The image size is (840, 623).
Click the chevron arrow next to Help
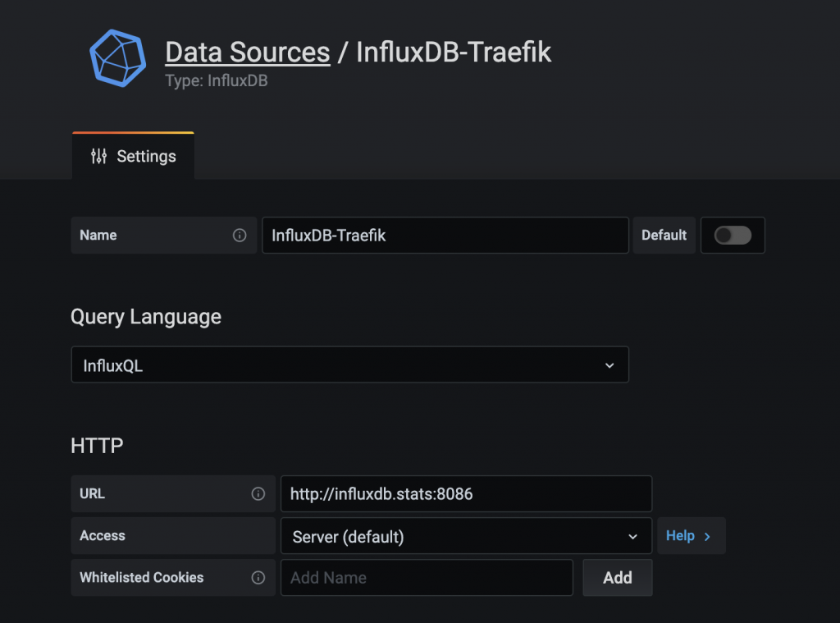point(708,536)
